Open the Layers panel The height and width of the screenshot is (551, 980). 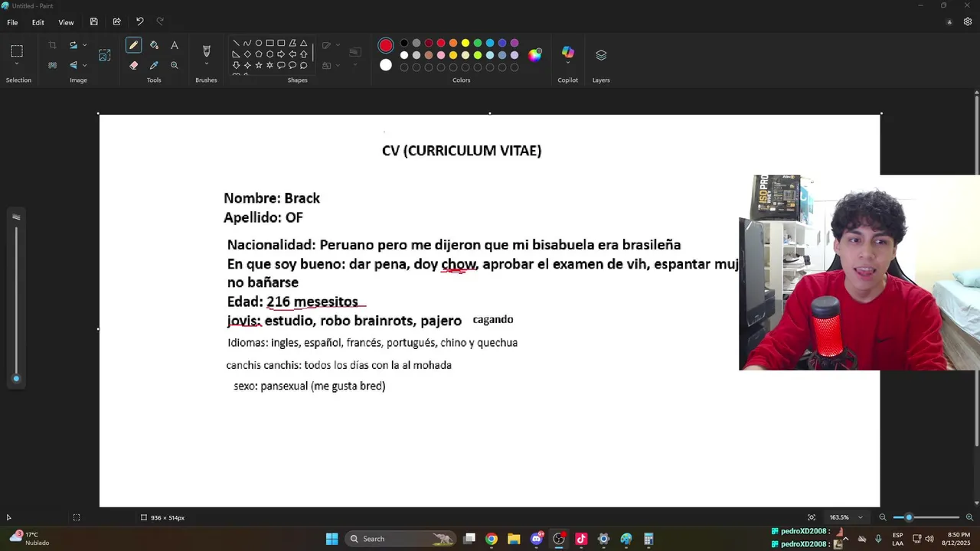[x=601, y=55]
